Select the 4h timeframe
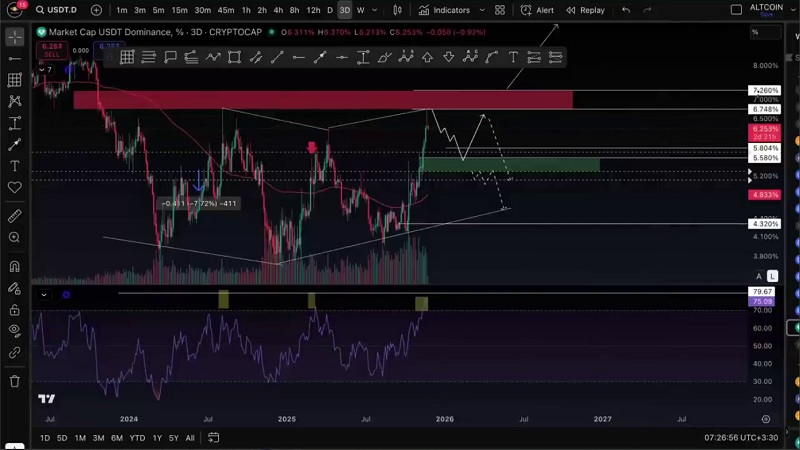This screenshot has width=800, height=450. click(x=278, y=10)
